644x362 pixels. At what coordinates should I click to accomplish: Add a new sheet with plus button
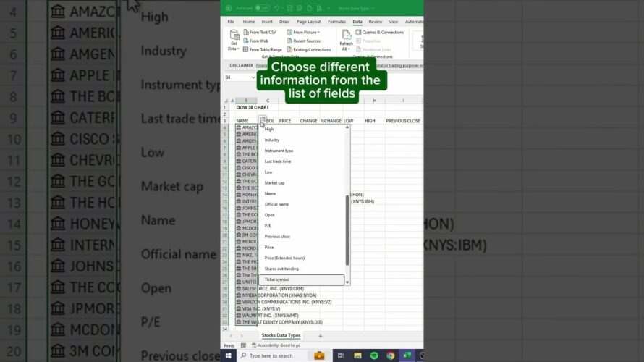(x=321, y=336)
